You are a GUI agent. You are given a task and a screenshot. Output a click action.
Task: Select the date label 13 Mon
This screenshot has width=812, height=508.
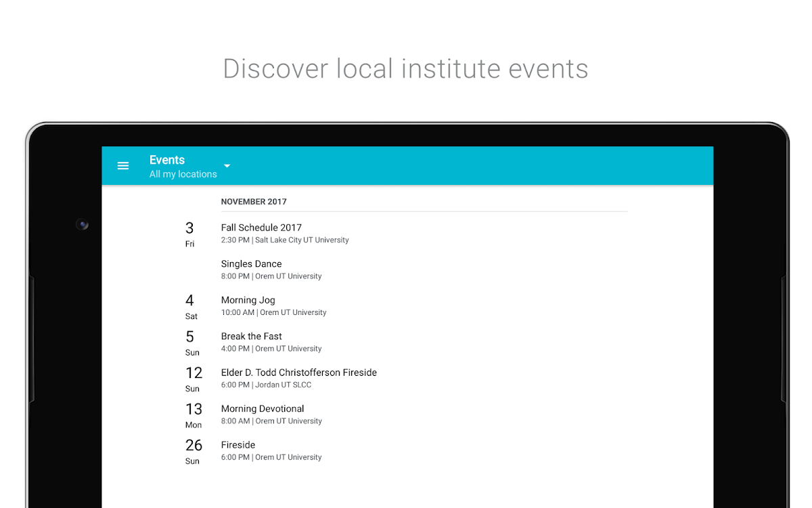point(194,415)
